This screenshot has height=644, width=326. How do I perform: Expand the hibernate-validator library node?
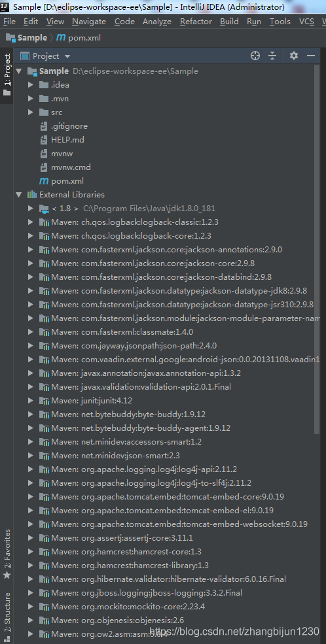point(30,579)
